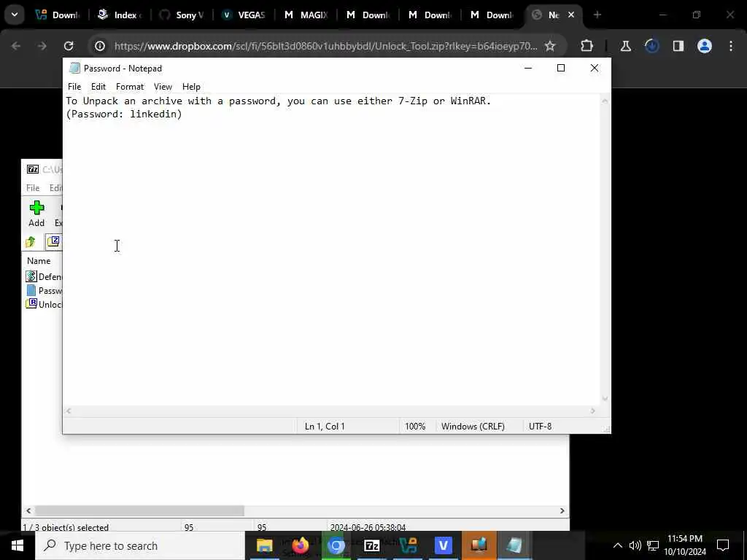Switch to the Sony V browser tab
The height and width of the screenshot is (560, 747).
click(182, 15)
